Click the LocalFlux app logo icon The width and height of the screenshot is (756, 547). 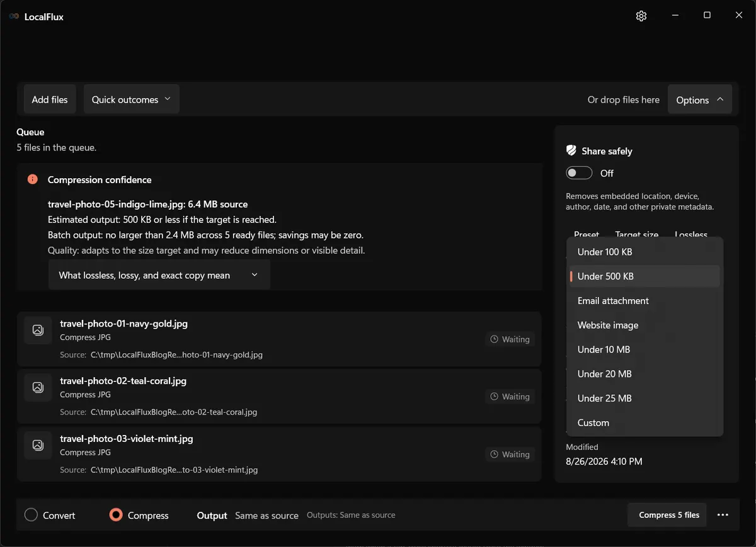(x=14, y=16)
